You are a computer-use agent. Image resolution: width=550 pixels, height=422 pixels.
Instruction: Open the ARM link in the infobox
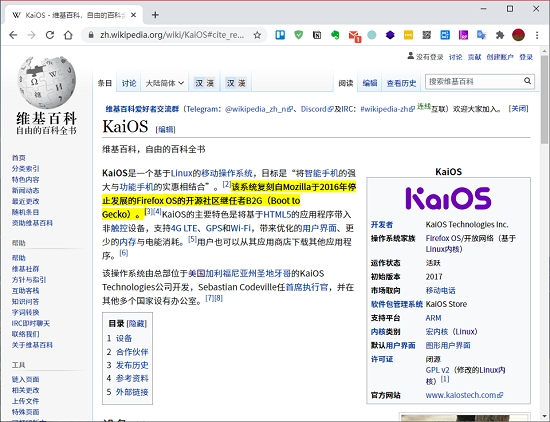coord(433,318)
